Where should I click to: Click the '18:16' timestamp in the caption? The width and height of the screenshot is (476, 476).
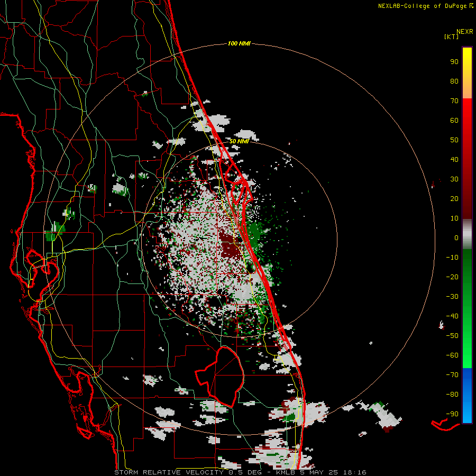355,472
